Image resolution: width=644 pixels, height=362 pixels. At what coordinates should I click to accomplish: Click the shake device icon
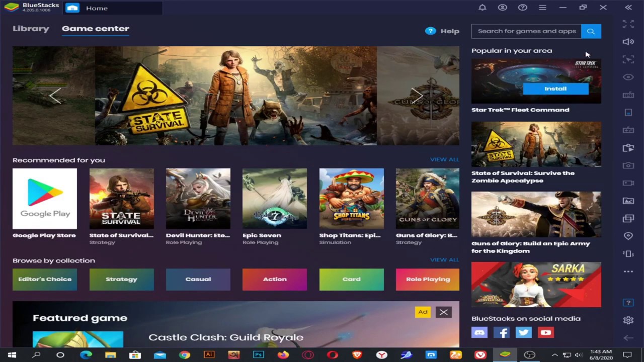point(628,253)
